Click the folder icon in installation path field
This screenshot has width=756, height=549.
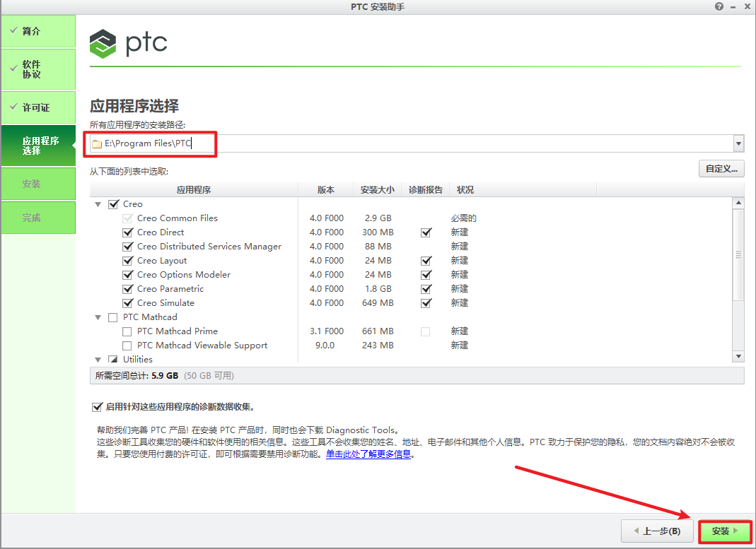pos(96,143)
